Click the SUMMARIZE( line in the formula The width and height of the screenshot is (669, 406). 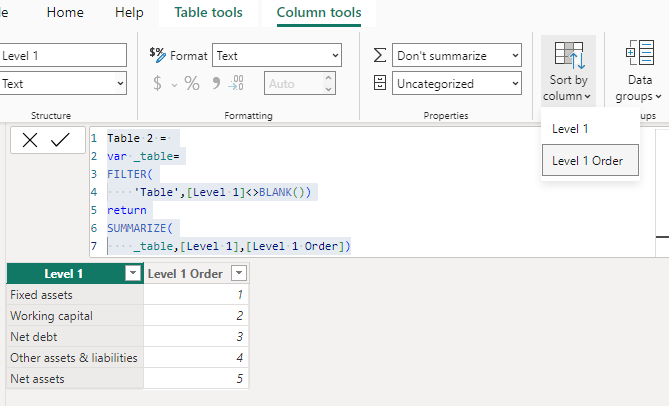coord(140,228)
